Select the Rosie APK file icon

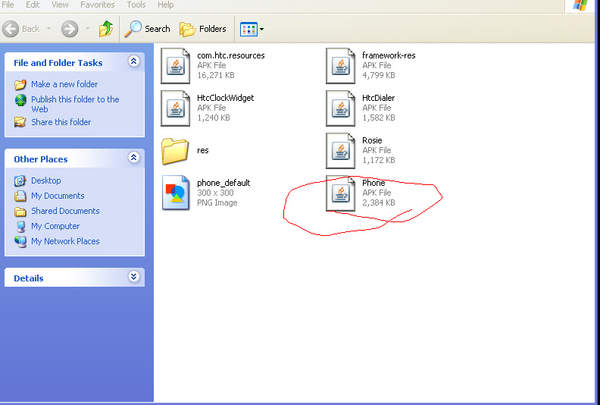pyautogui.click(x=341, y=150)
